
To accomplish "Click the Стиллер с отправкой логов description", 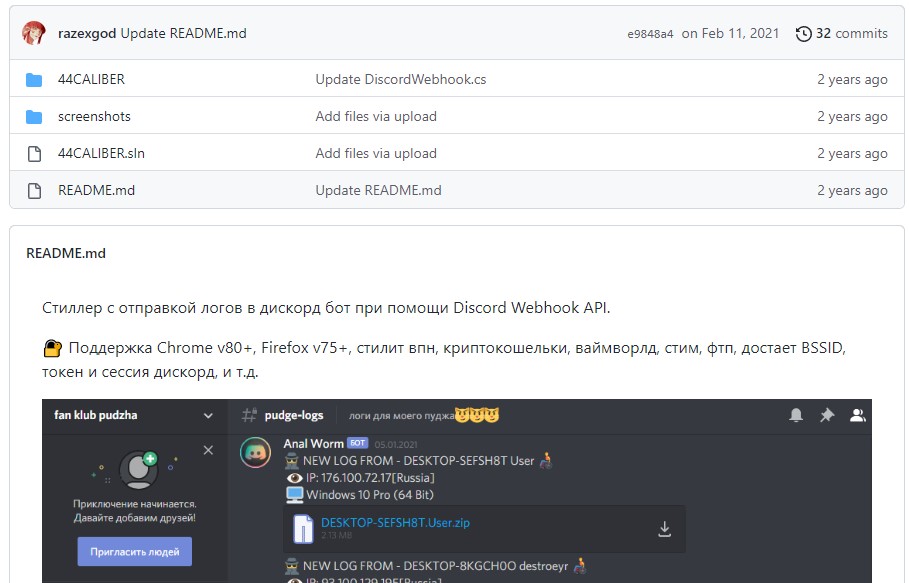I will pyautogui.click(x=326, y=308).
